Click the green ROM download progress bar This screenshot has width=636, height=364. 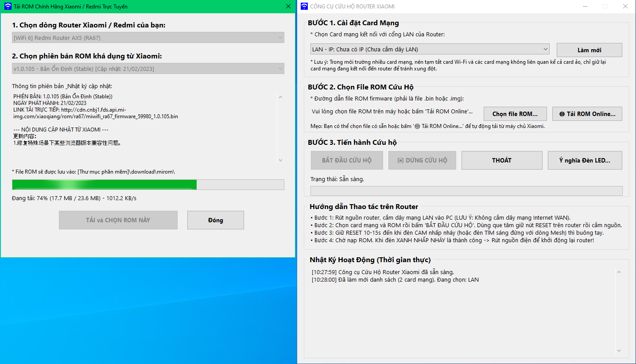coord(148,185)
